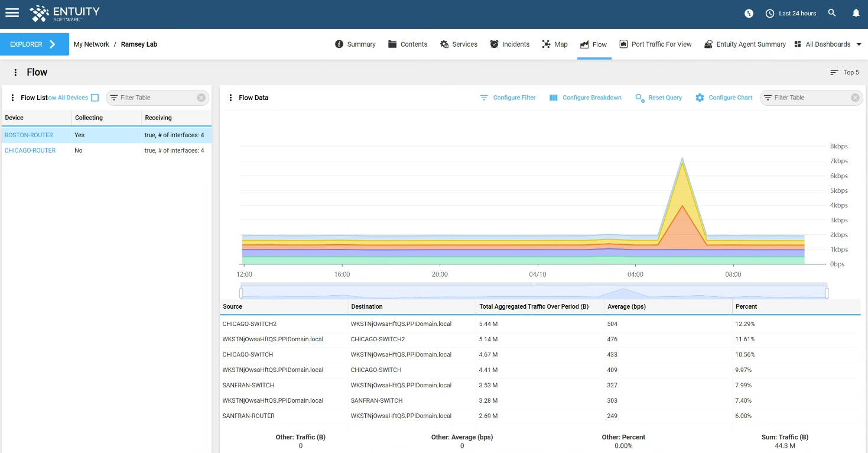Toggle the Show All Devices checkbox
Screen dimensions: 868x453
pos(95,98)
